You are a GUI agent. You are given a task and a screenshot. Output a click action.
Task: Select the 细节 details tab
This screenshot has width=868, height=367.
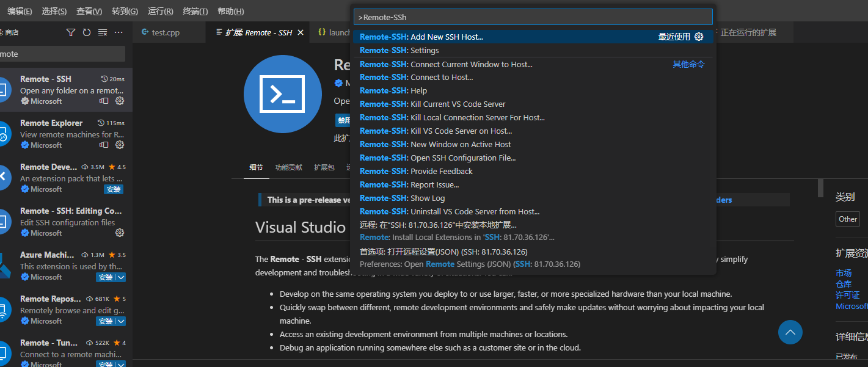tap(256, 167)
